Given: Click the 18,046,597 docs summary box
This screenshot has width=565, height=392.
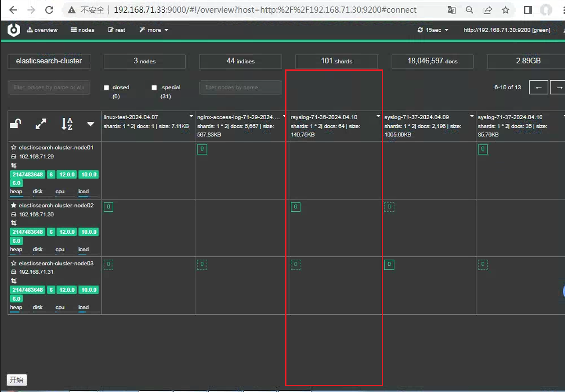Looking at the screenshot, I should 432,61.
